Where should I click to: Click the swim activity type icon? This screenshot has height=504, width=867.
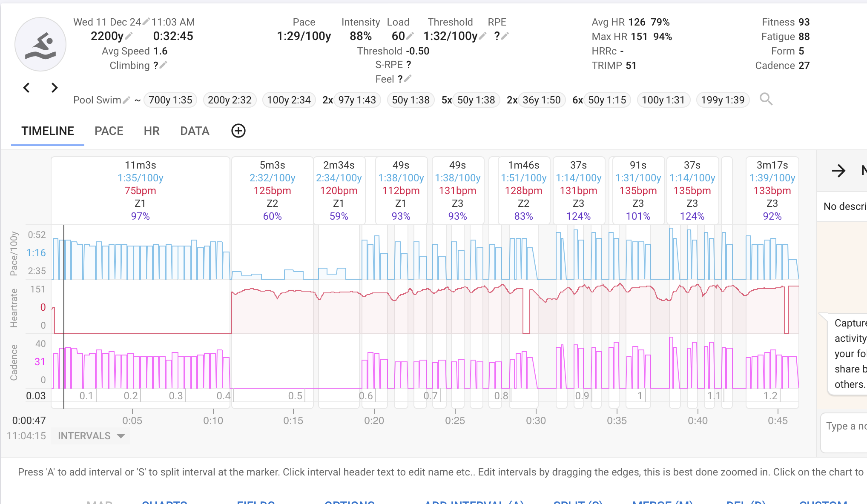point(40,44)
